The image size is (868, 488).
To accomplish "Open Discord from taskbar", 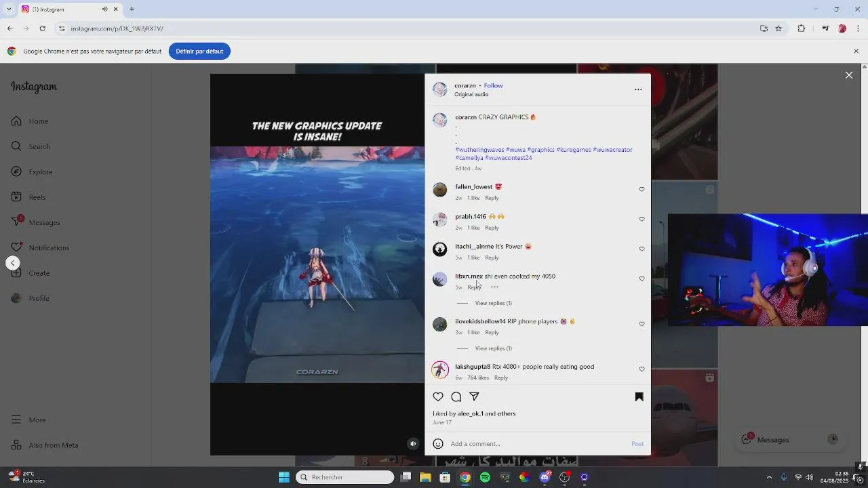I will (x=545, y=477).
